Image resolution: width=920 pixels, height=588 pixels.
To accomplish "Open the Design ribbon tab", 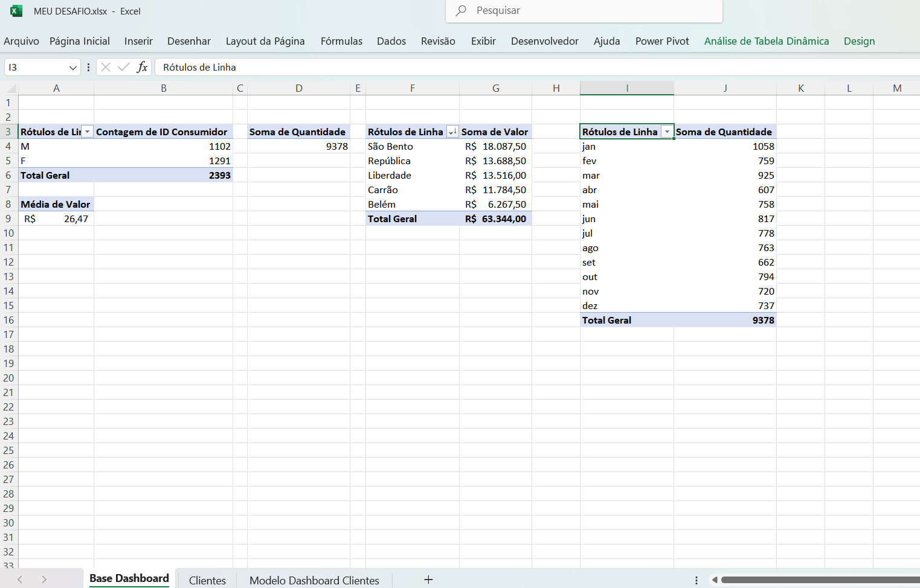I will 860,41.
